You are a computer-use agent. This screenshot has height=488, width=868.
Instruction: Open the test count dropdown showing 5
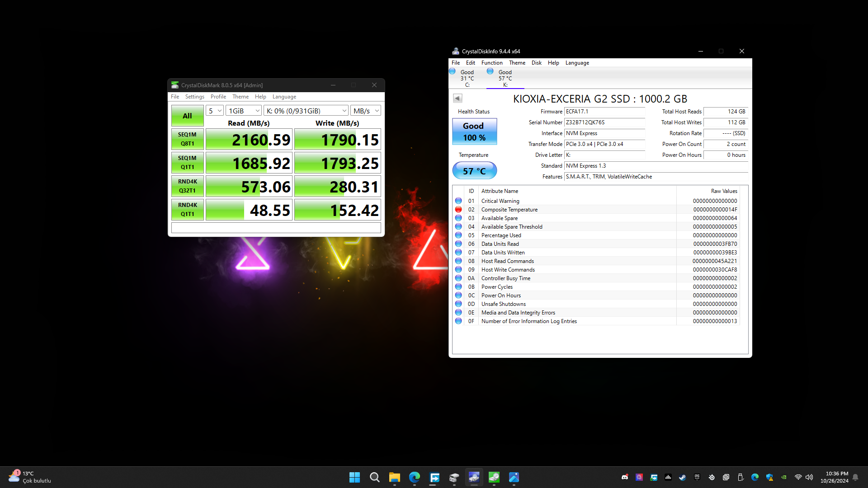coord(215,111)
